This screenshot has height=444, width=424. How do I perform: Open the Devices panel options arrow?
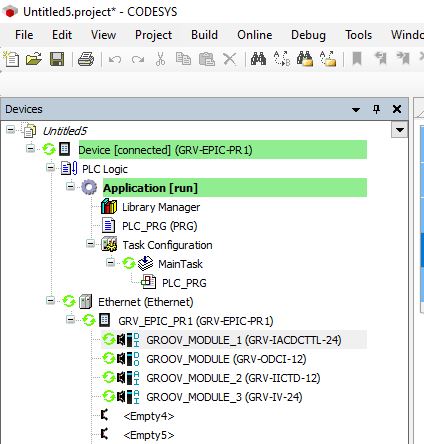tap(356, 109)
